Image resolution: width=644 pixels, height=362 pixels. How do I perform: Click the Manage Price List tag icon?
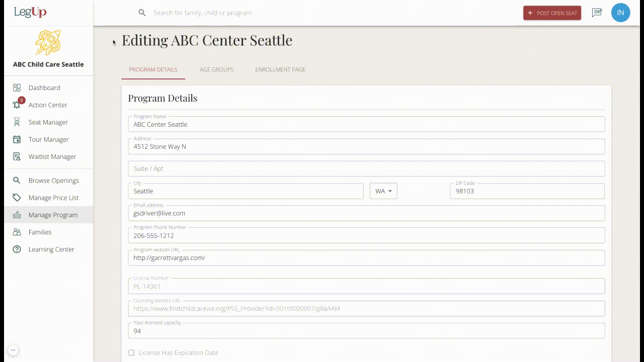click(17, 198)
